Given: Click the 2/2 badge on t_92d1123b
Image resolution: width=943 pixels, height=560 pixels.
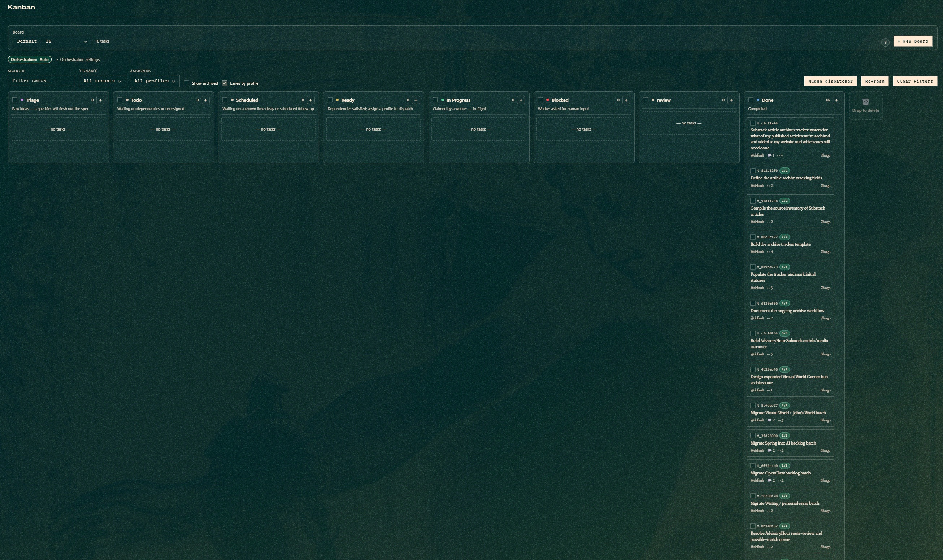Looking at the screenshot, I should pyautogui.click(x=785, y=201).
